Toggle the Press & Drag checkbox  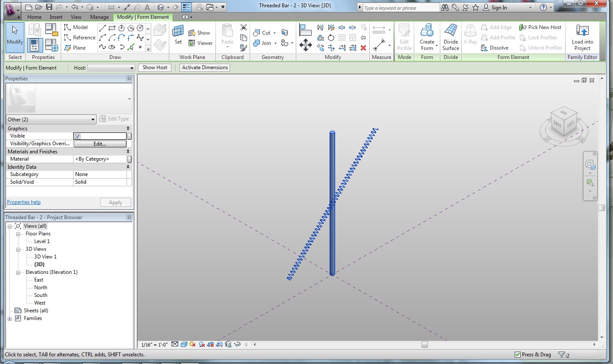pos(518,355)
